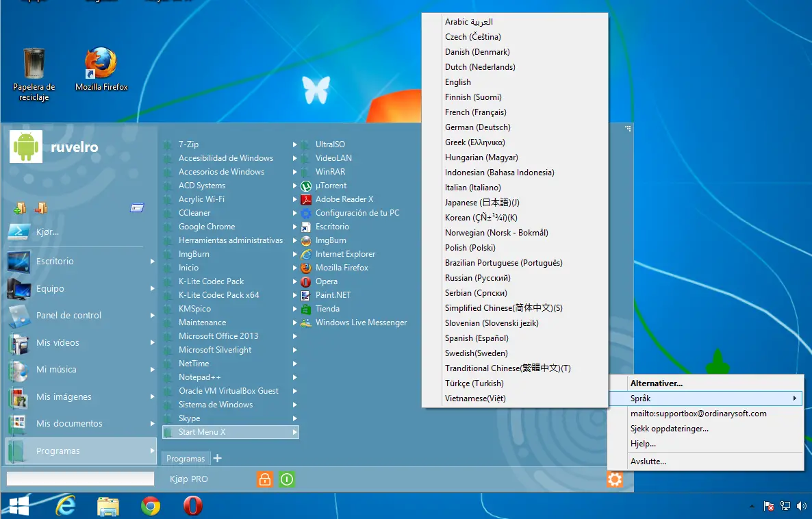
Task: Click the Kjøp PRO link
Action: click(x=189, y=479)
